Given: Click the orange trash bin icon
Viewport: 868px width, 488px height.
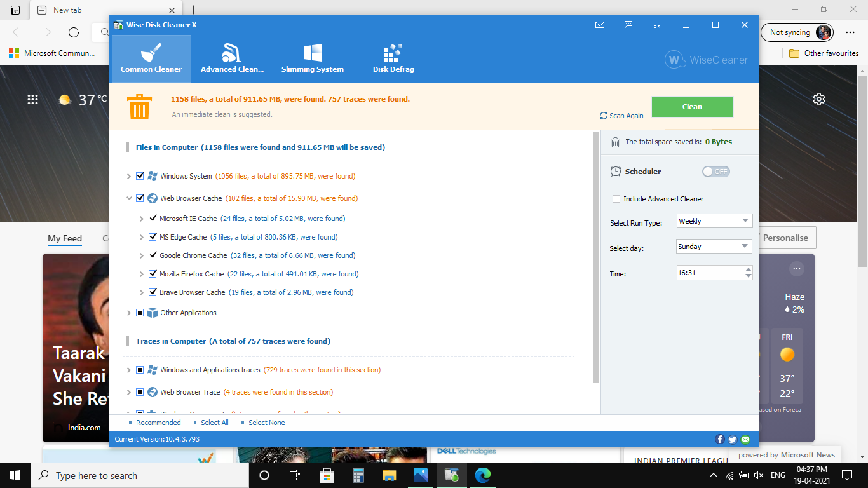Looking at the screenshot, I should (x=139, y=107).
